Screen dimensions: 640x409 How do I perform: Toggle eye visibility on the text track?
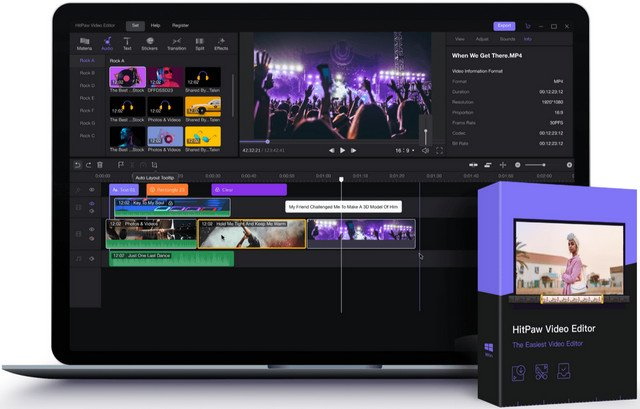pyautogui.click(x=92, y=189)
